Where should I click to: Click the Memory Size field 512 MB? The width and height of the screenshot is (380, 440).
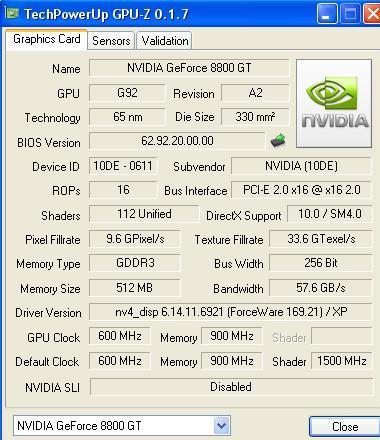click(135, 287)
